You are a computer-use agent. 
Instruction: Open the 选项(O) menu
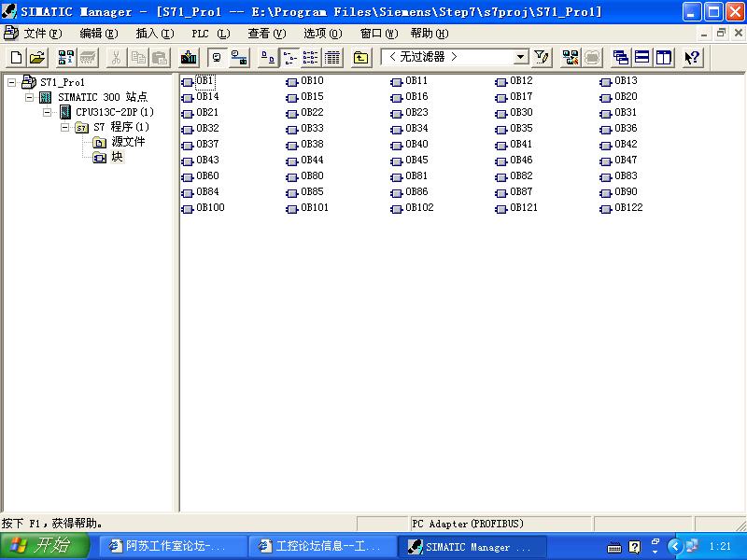click(x=323, y=34)
